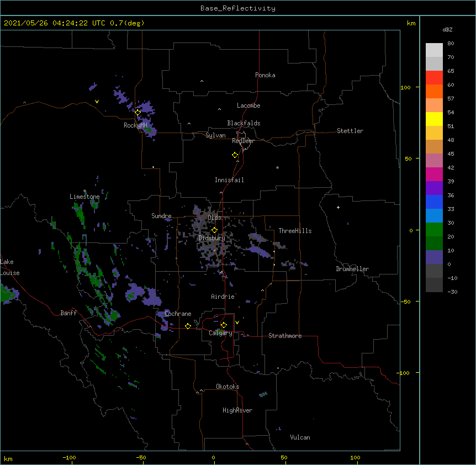476x465 pixels.
Task: Select the dark gray -30 to -10 legend swatch
Action: pos(434,285)
